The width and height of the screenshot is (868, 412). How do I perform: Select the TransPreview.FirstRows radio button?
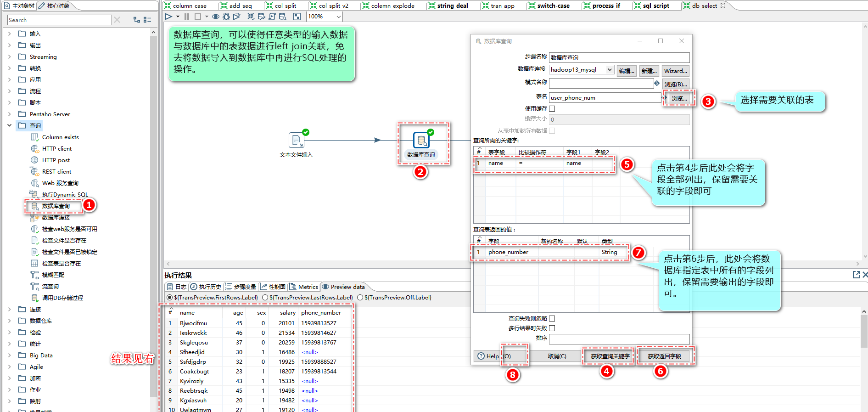coord(170,298)
